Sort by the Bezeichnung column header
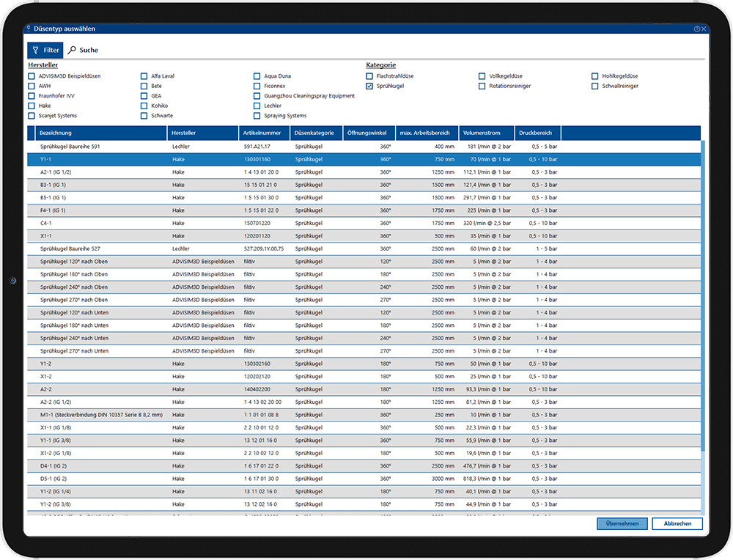The image size is (733, 560). pyautogui.click(x=101, y=133)
